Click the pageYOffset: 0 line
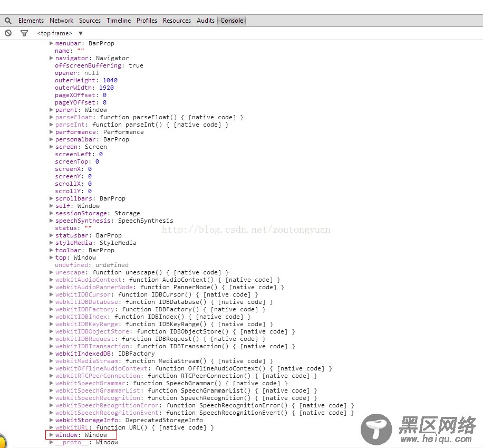 (81, 102)
